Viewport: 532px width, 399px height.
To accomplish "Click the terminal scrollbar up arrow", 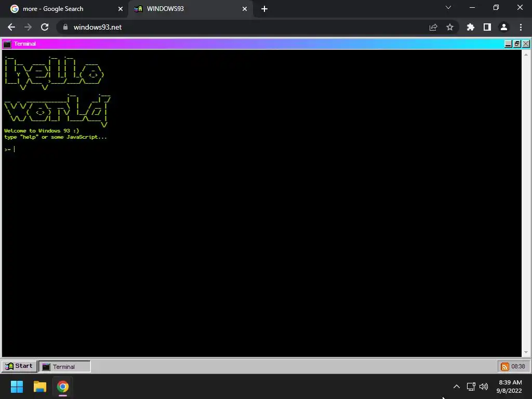I will coord(526,54).
